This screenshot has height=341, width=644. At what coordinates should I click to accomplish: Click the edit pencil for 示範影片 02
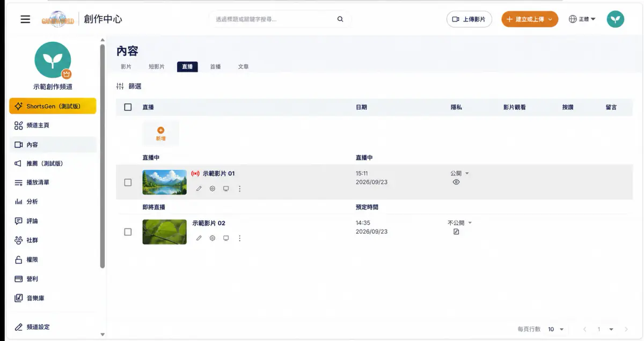click(x=199, y=238)
